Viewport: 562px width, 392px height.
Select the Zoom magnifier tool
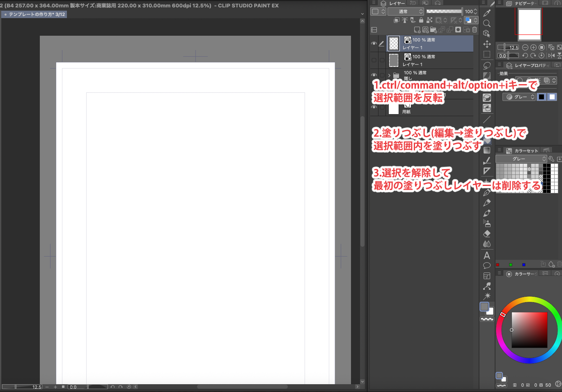click(487, 23)
